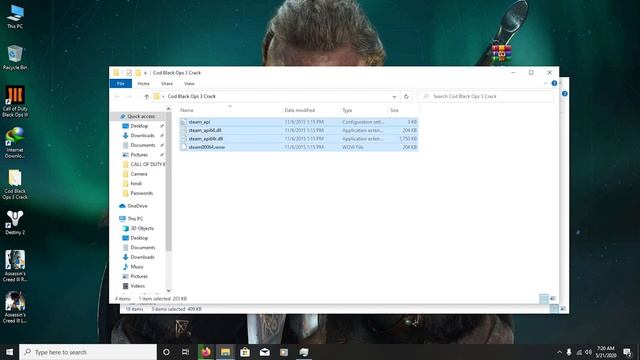Viewport: 640px width, 360px height.
Task: Select Quick access in navigation pane
Action: 138,116
